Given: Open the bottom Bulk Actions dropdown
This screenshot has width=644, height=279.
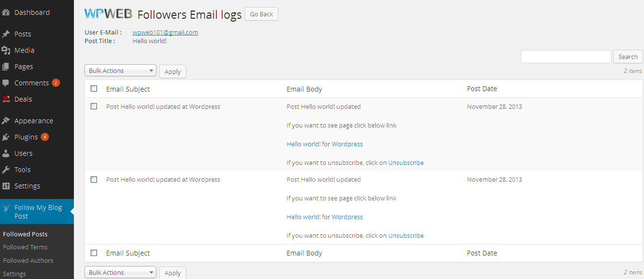Looking at the screenshot, I should point(120,272).
